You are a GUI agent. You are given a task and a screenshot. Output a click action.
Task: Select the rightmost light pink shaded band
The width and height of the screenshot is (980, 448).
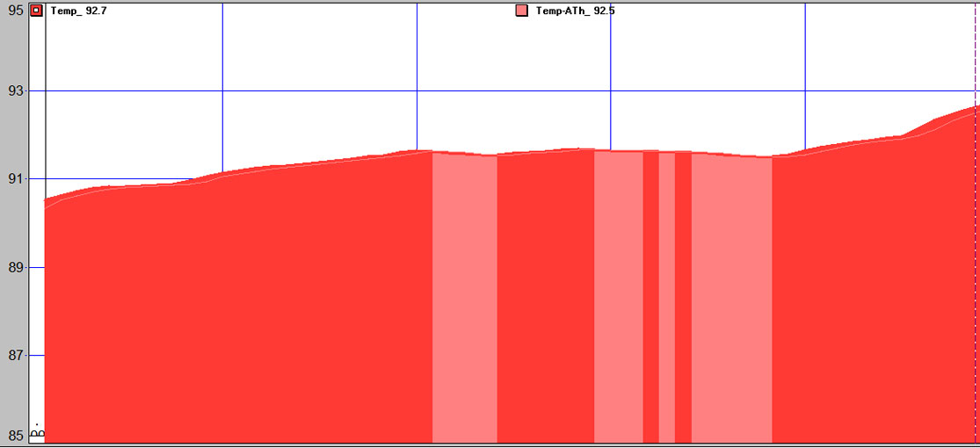(731, 299)
